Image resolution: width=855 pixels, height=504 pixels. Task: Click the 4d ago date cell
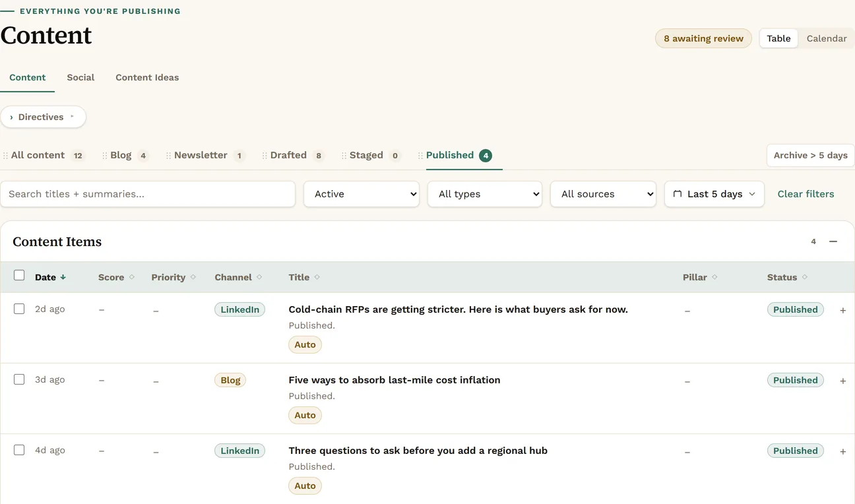click(x=49, y=450)
